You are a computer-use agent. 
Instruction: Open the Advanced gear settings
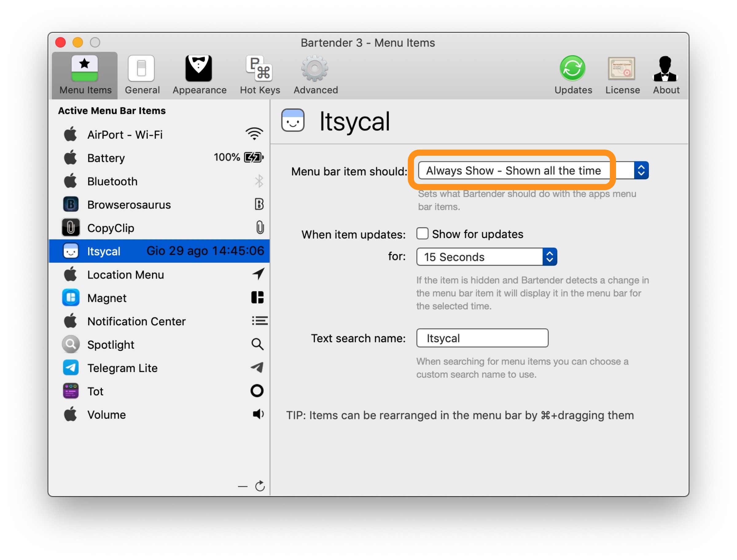[x=315, y=74]
